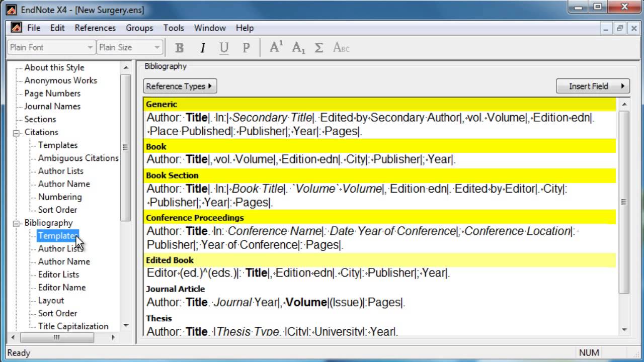644x362 pixels.
Task: Apply Bold formatting in the toolbar
Action: coord(179,48)
